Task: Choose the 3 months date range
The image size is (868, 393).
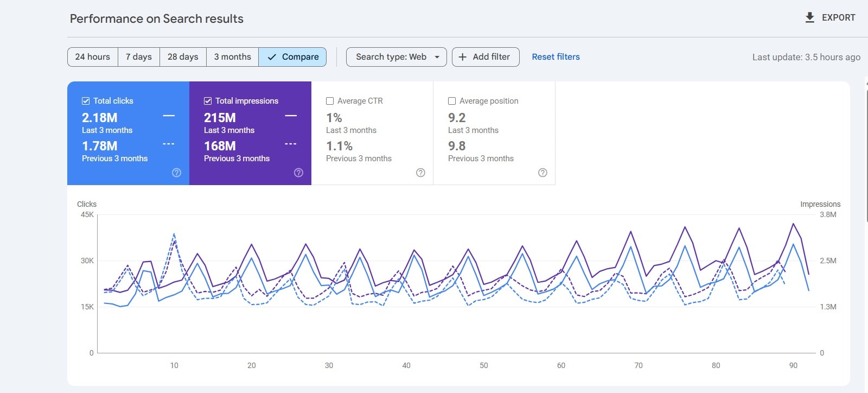Action: pos(232,57)
